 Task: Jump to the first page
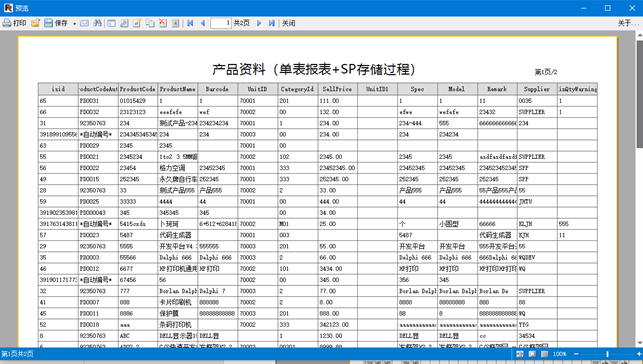tap(190, 23)
